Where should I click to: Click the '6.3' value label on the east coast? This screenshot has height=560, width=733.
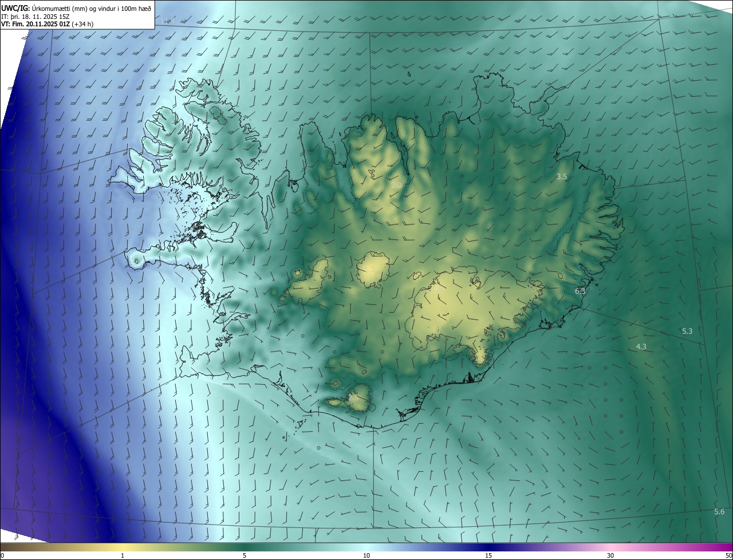(580, 291)
